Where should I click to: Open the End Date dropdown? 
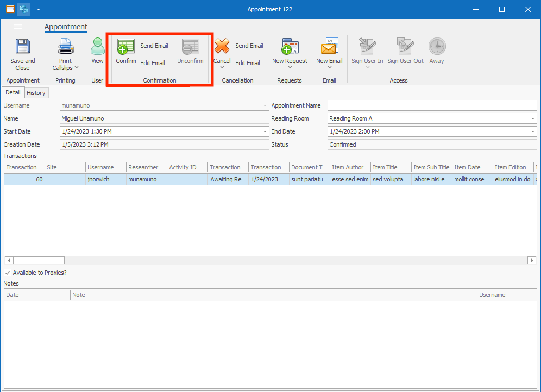coord(533,131)
